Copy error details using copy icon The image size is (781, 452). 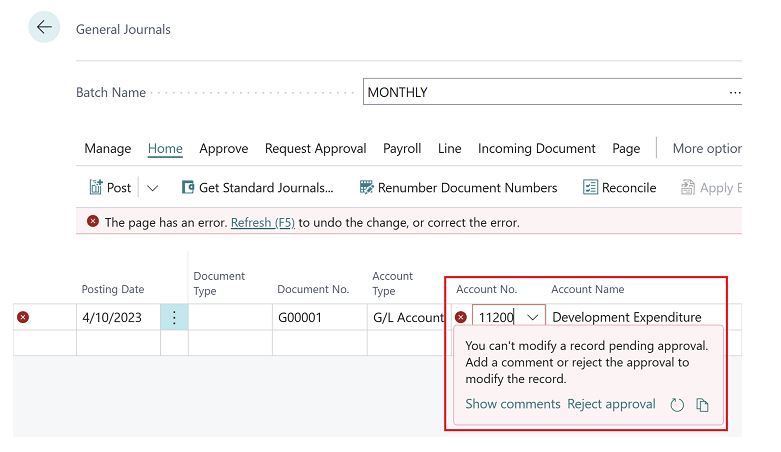(703, 405)
